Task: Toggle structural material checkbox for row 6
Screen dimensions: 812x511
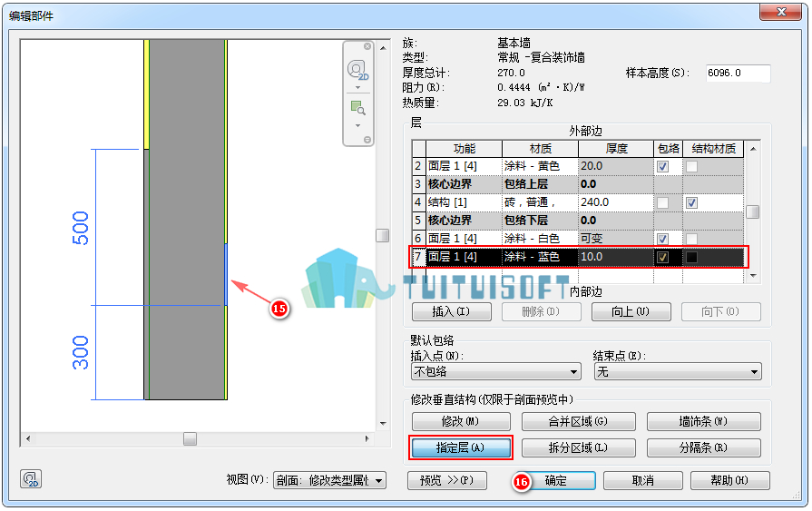Action: [x=691, y=239]
